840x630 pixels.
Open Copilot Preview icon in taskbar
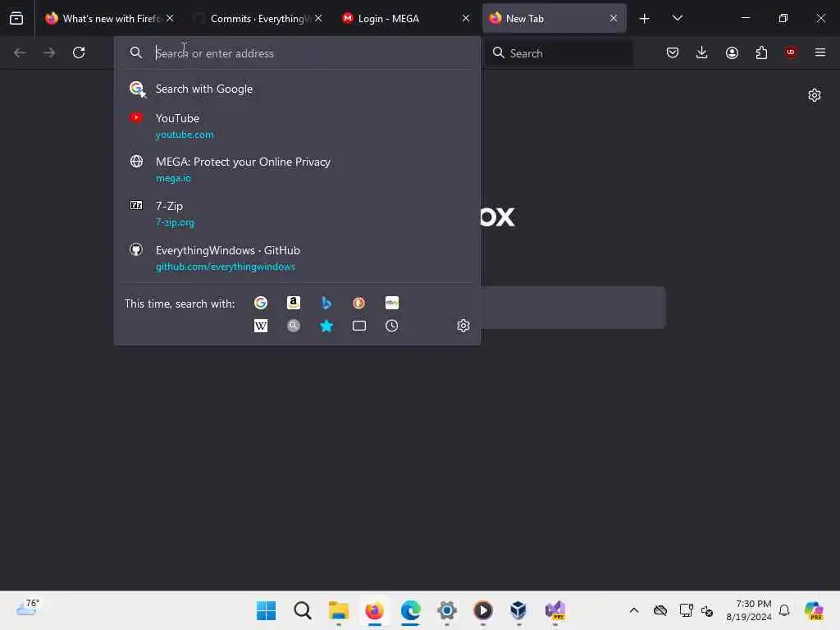(x=814, y=610)
